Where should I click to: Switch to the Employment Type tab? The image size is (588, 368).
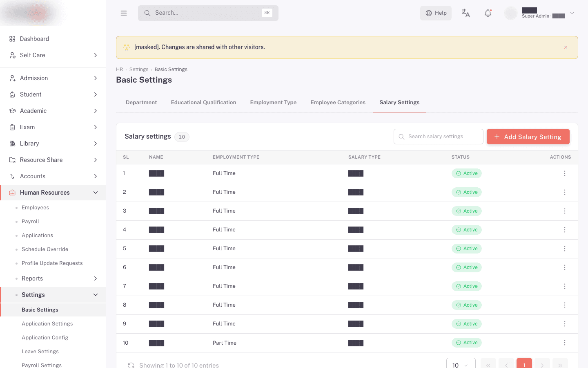(273, 103)
